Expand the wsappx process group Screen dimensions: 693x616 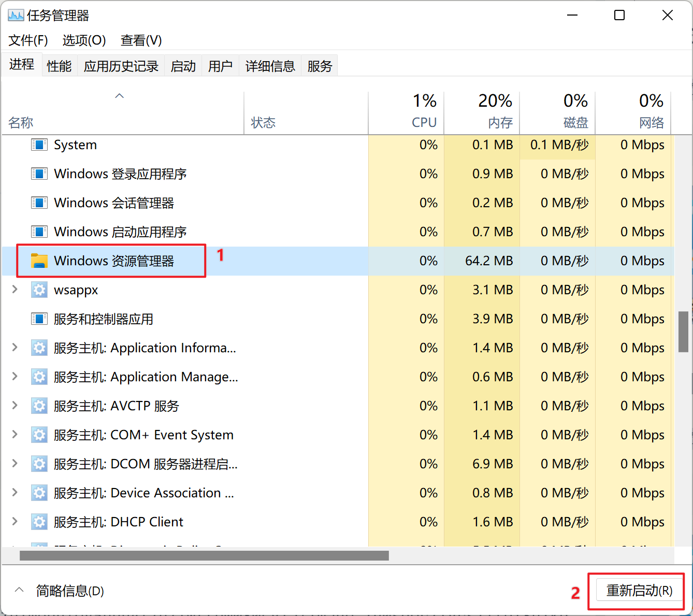point(14,290)
